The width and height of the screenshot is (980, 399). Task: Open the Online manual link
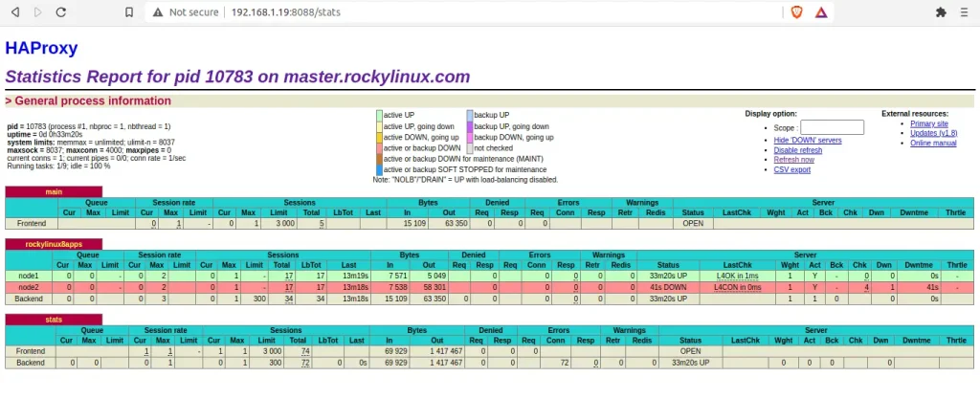(933, 143)
